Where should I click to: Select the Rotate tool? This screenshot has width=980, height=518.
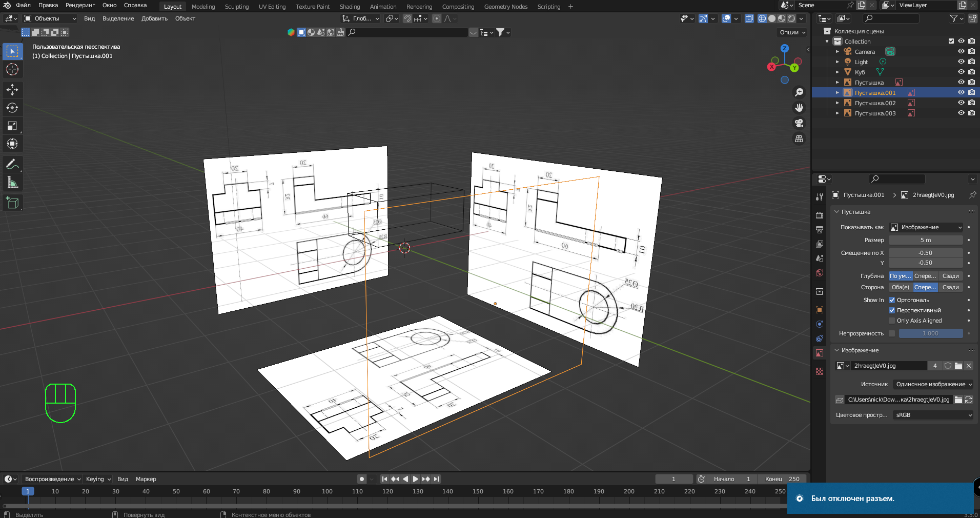12,108
